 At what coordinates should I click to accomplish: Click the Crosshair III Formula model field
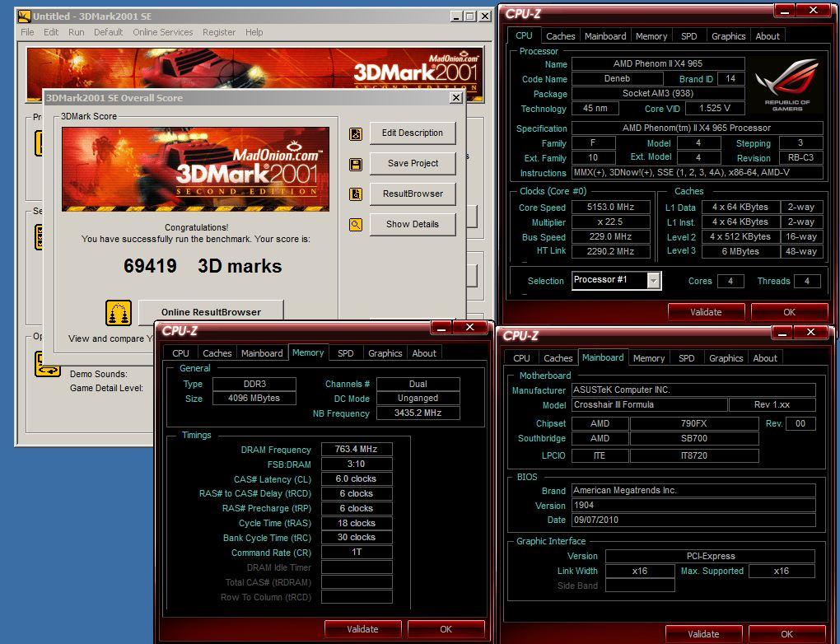[649, 405]
